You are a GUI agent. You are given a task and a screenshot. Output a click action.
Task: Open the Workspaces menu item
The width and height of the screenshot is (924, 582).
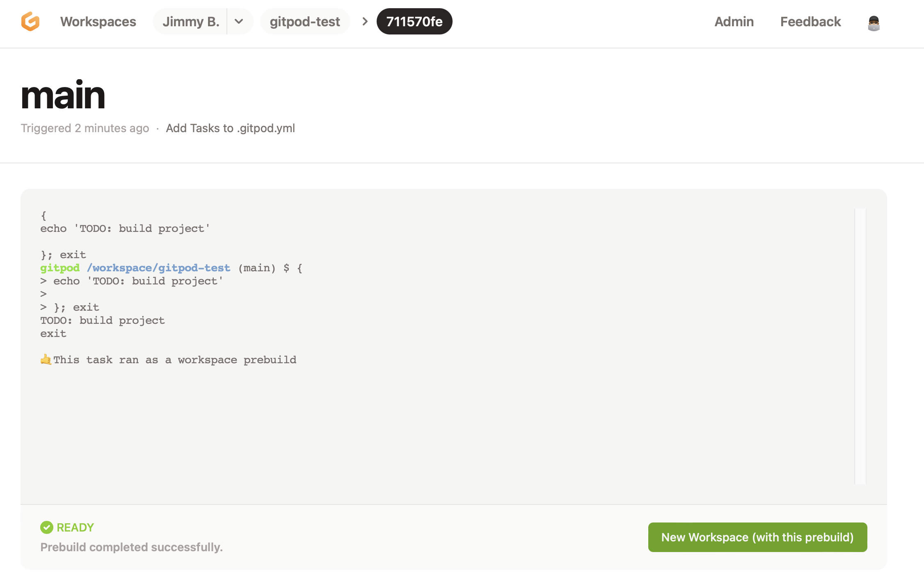point(98,21)
